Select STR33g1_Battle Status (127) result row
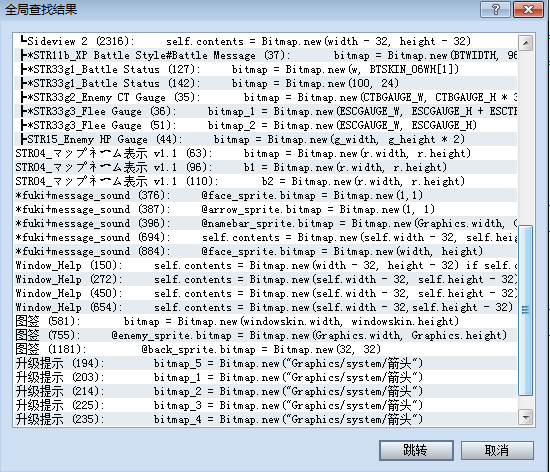The height and width of the screenshot is (472, 550). (266, 69)
